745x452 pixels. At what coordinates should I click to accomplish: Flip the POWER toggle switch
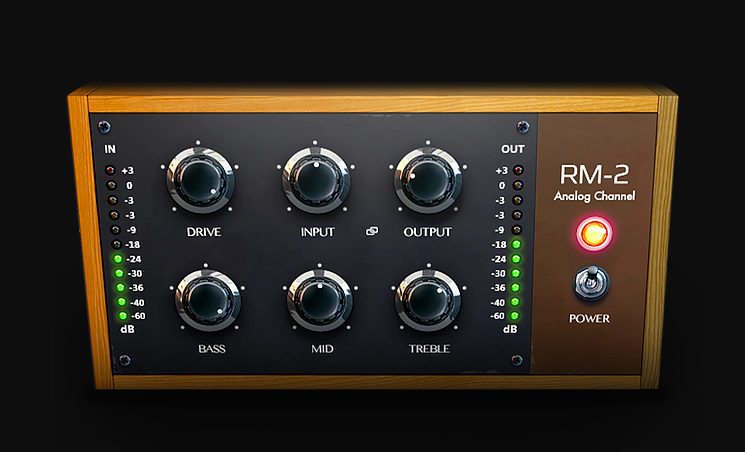click(592, 284)
